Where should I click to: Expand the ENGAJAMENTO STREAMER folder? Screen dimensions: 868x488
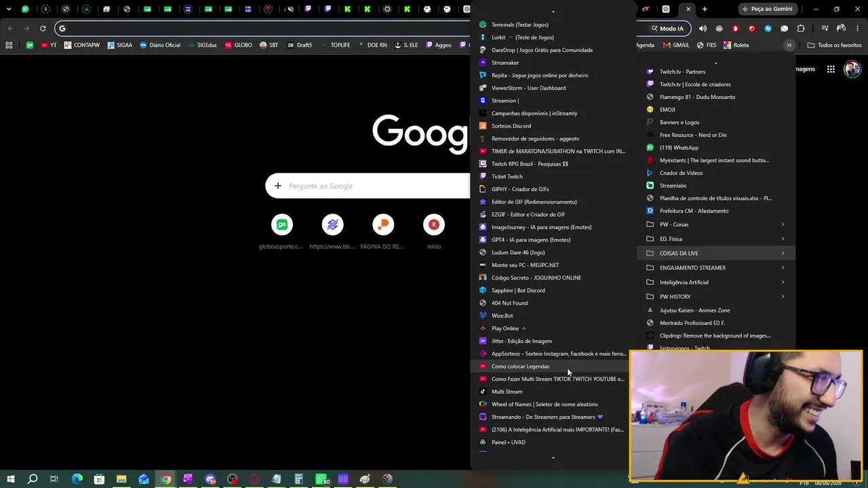point(715,268)
